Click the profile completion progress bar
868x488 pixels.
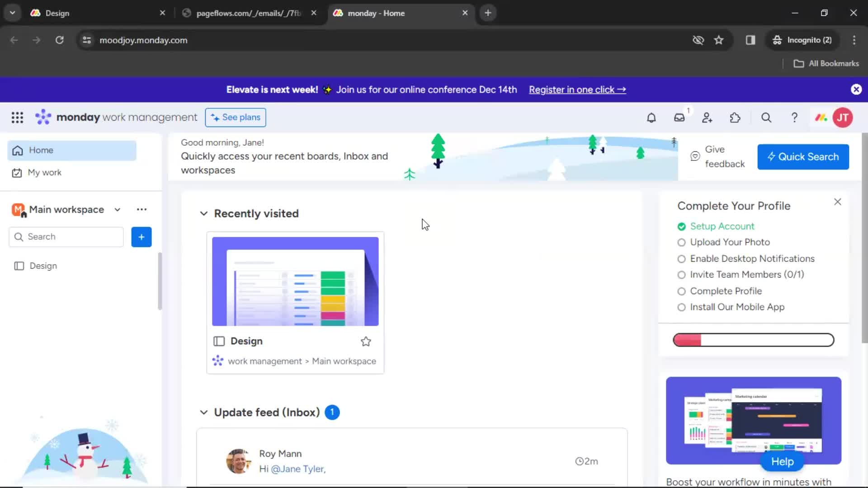click(753, 340)
